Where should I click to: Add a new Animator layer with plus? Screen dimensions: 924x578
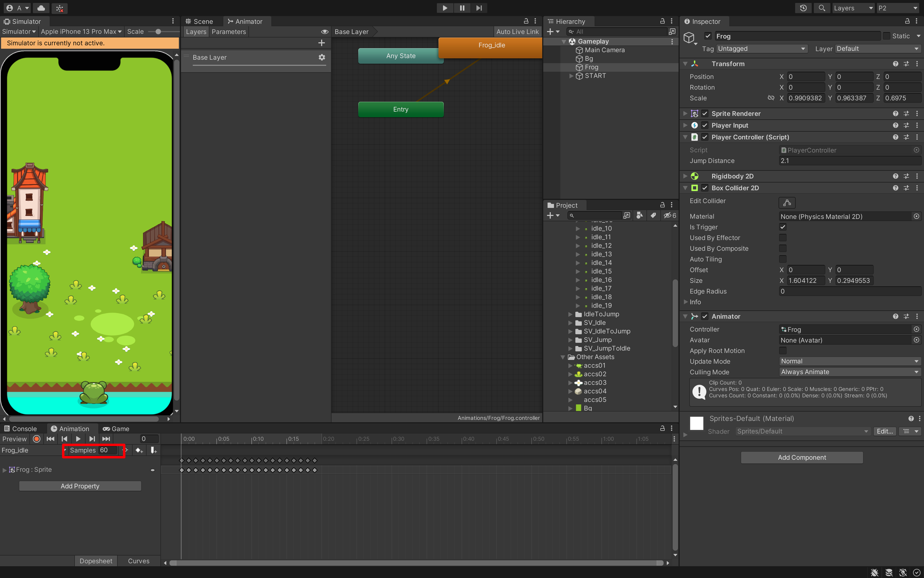click(321, 43)
